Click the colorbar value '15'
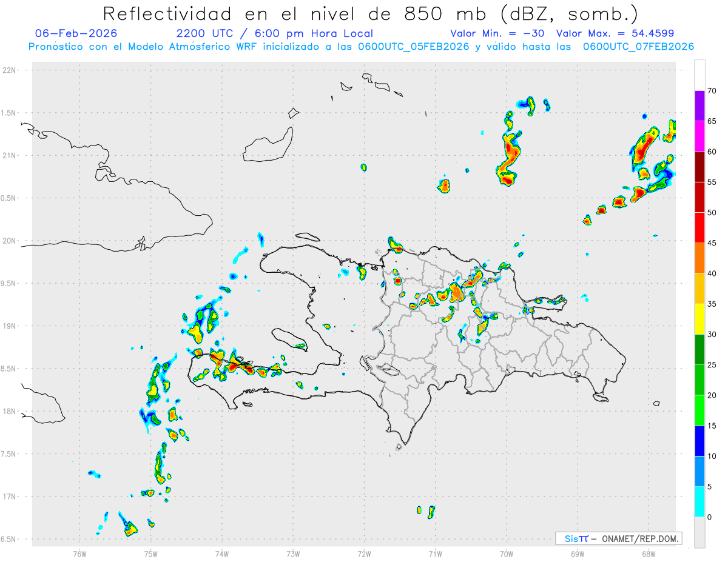Viewport: 728px width, 562px height. pyautogui.click(x=712, y=426)
